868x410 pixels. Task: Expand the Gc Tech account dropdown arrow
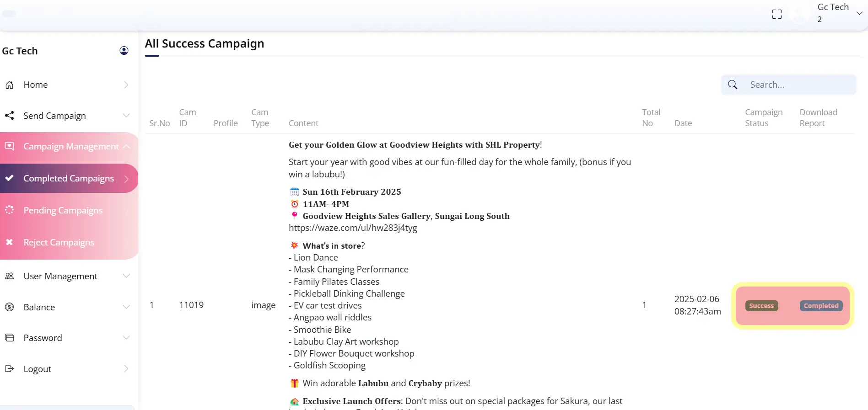pyautogui.click(x=859, y=13)
